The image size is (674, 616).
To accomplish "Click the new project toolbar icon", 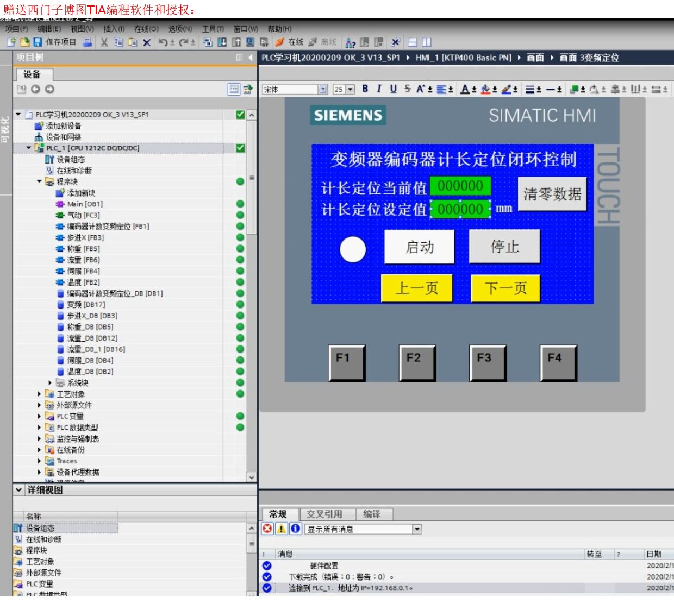I will pyautogui.click(x=11, y=42).
